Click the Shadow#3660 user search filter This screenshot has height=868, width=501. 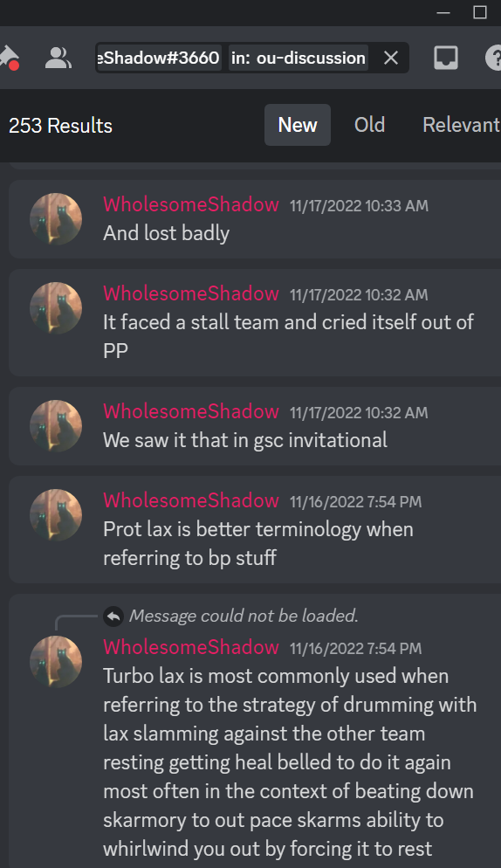tap(159, 58)
